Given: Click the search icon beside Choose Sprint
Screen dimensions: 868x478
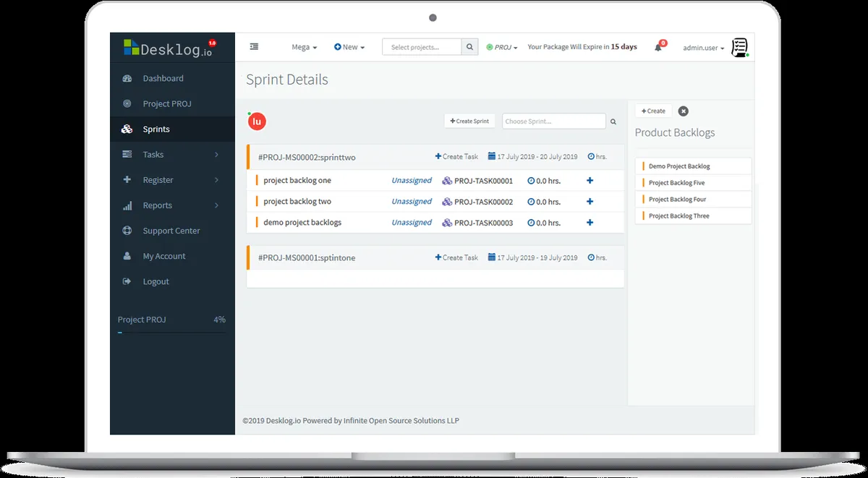Looking at the screenshot, I should coord(613,122).
